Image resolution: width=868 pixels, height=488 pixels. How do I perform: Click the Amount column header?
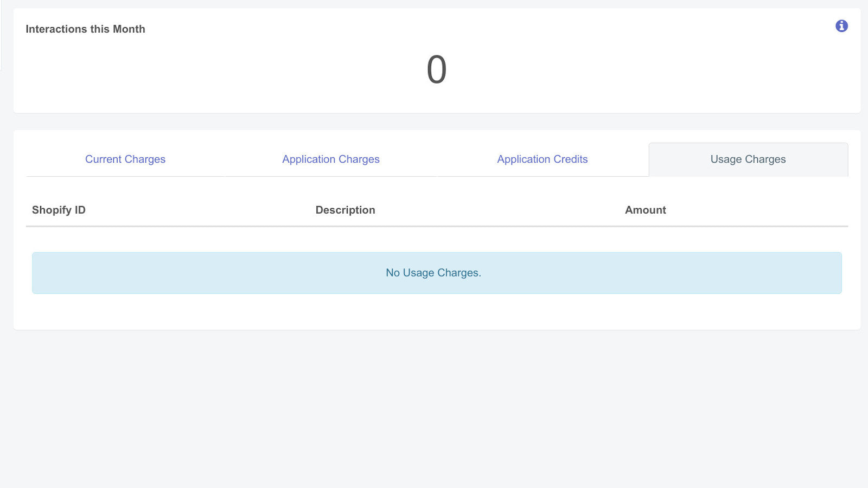click(645, 210)
